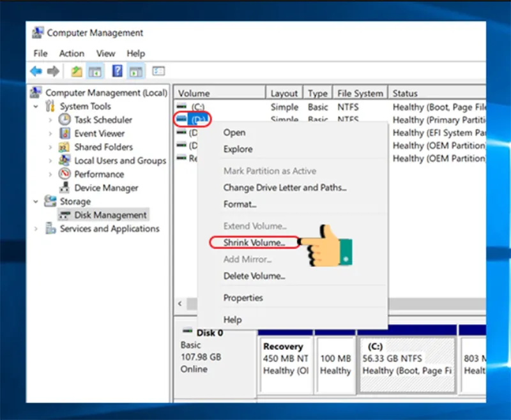Click the Up one level folder icon
The width and height of the screenshot is (511, 420).
point(77,71)
